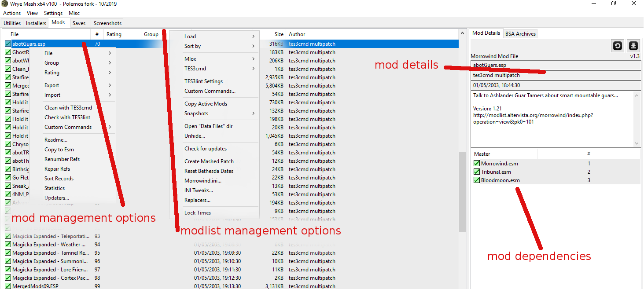Image resolution: width=644 pixels, height=289 pixels.
Task: Switch to the Saves tab
Action: point(79,23)
